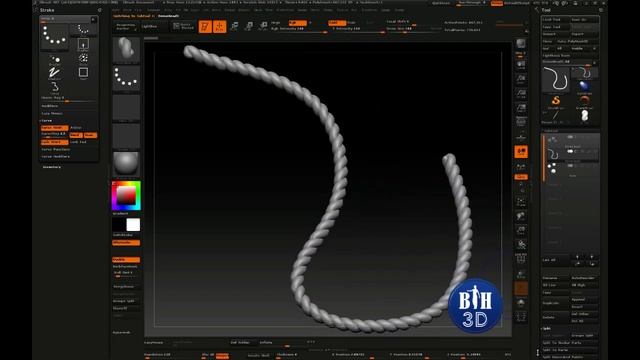Click the AAHalf icon on right shelf
Viewport: 640px width, 360px height.
pos(521,108)
